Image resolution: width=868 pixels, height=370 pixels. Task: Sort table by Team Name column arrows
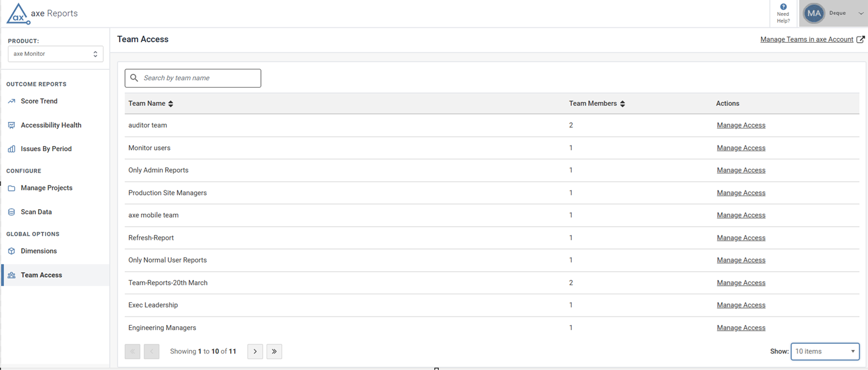[171, 104]
